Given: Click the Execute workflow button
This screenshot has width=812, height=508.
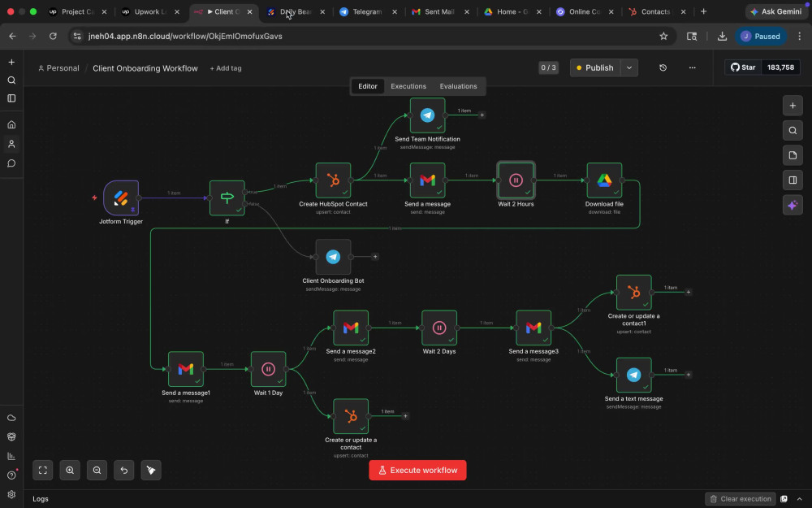Looking at the screenshot, I should pyautogui.click(x=417, y=470).
